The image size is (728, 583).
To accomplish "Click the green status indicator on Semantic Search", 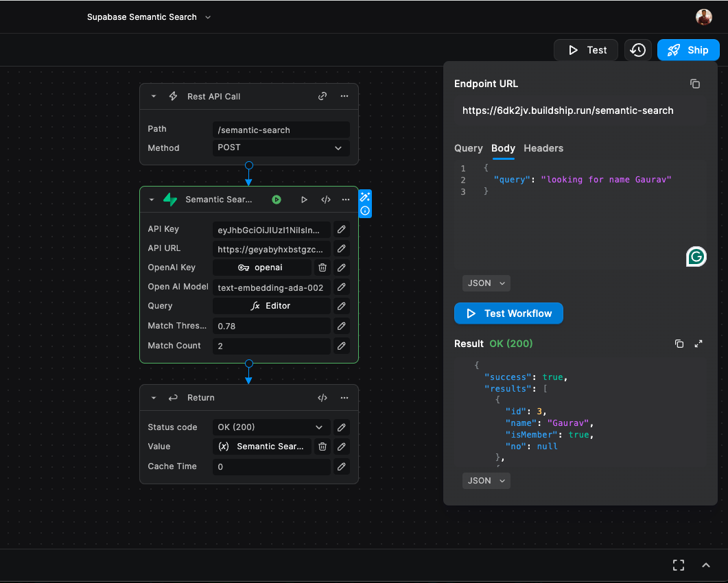I will pos(276,200).
